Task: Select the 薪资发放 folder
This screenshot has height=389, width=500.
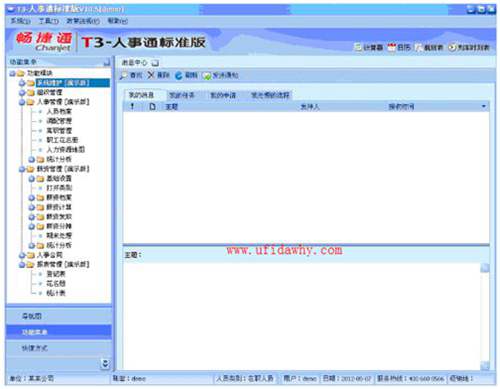Action: (x=59, y=217)
